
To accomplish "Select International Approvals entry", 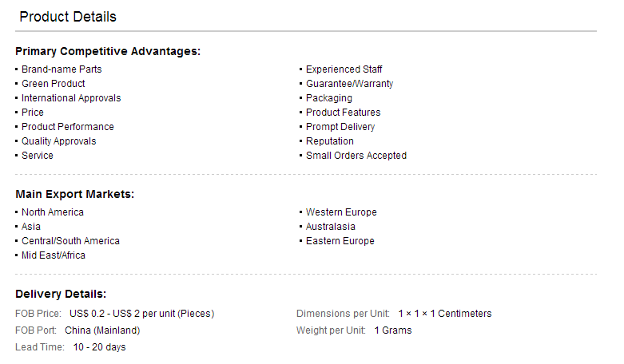I will [71, 98].
